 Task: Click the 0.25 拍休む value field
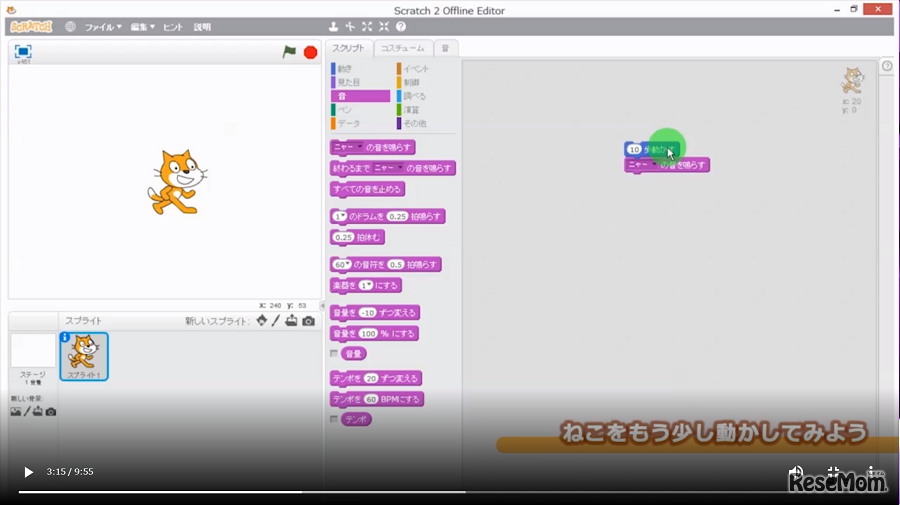pyautogui.click(x=343, y=237)
